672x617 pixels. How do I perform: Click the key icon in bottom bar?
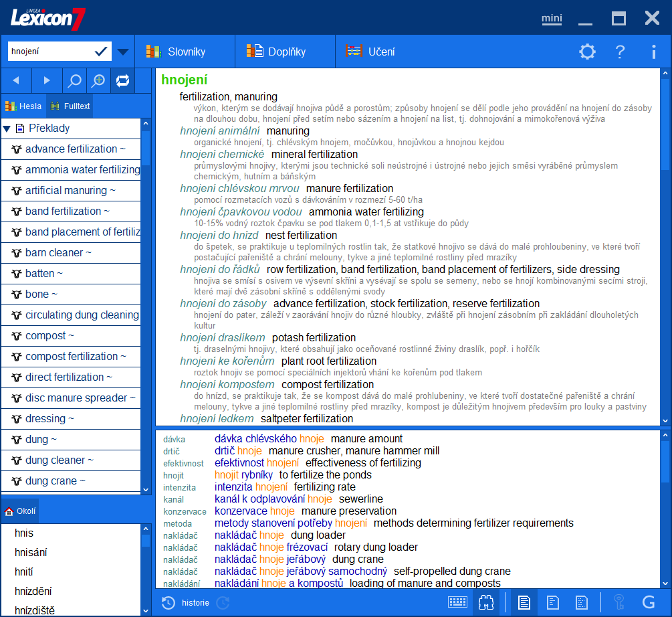(x=619, y=602)
